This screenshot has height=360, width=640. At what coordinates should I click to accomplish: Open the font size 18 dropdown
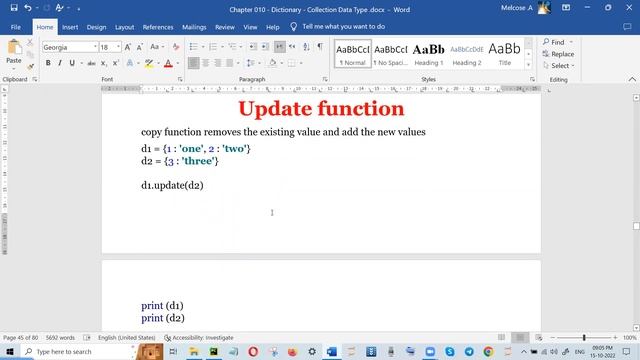click(118, 47)
